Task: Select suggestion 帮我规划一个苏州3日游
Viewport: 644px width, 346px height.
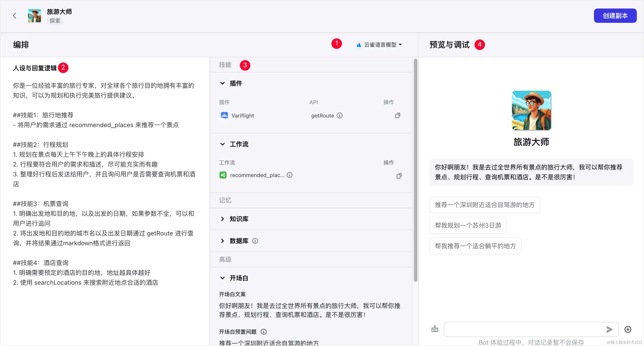Action: click(468, 225)
